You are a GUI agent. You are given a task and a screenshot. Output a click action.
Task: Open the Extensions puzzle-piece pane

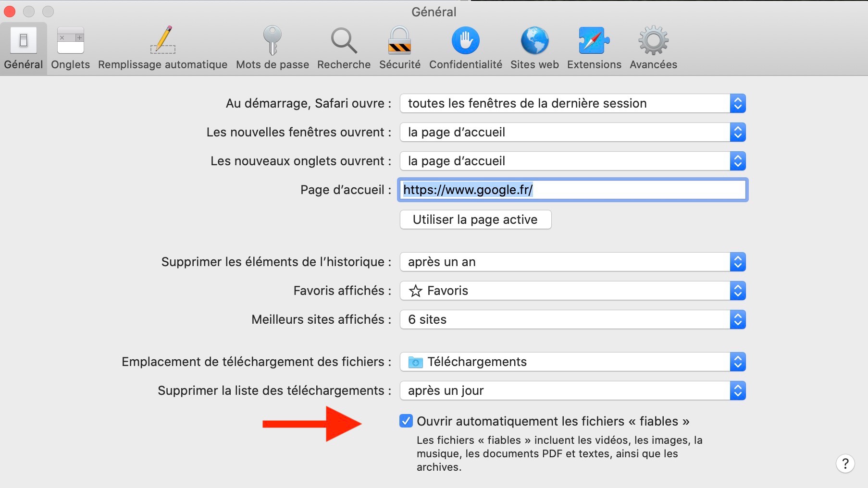point(594,49)
